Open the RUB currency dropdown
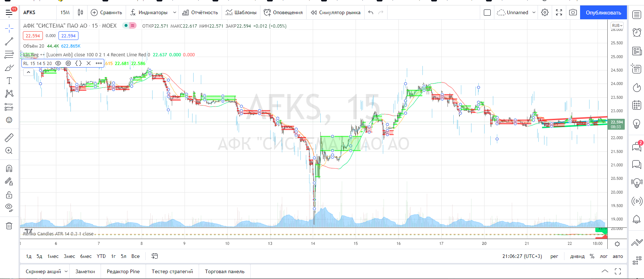This screenshot has width=644, height=279. point(617,25)
